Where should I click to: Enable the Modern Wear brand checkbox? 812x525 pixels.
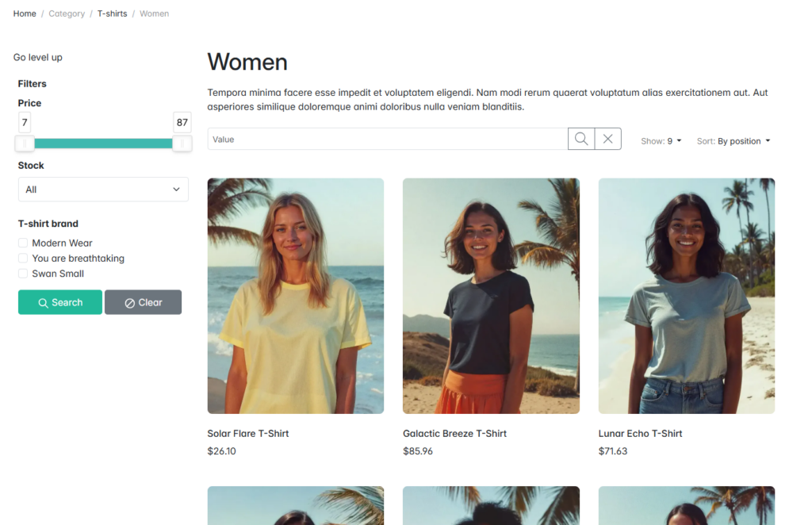coord(23,243)
